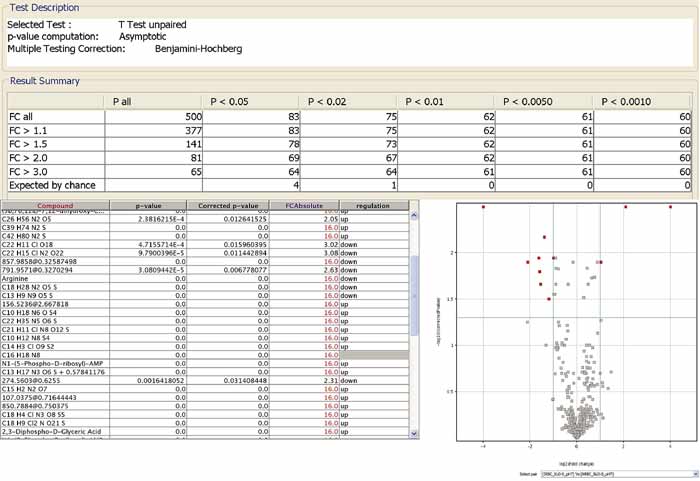The width and height of the screenshot is (700, 481).
Task: Sort by the FCAbsolute column header
Action: [304, 205]
